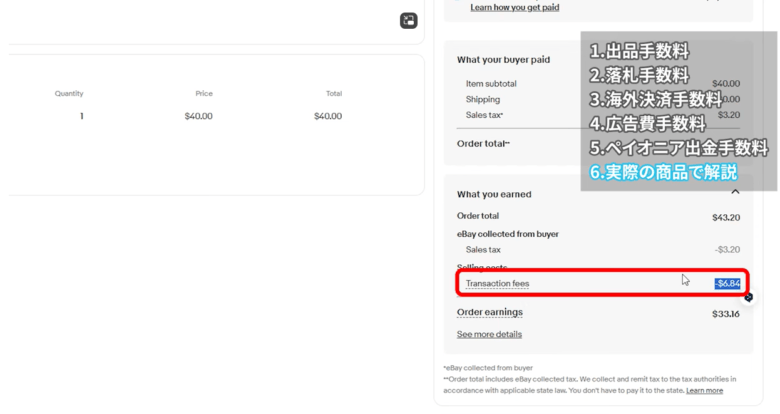Viewport: 780px width, 414px height.
Task: Click the Total column header
Action: 333,94
